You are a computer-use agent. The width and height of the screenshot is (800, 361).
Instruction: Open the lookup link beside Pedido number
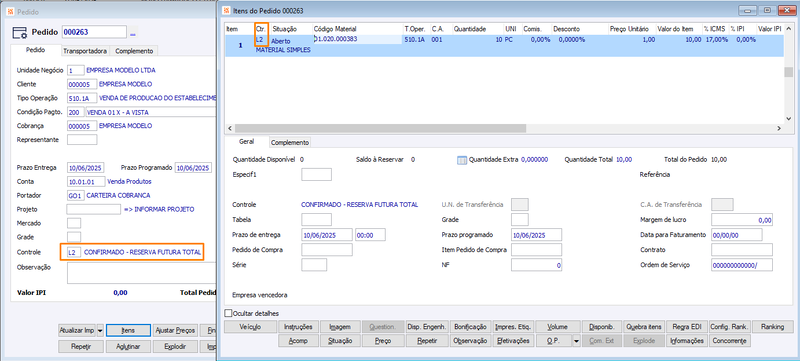[133, 33]
